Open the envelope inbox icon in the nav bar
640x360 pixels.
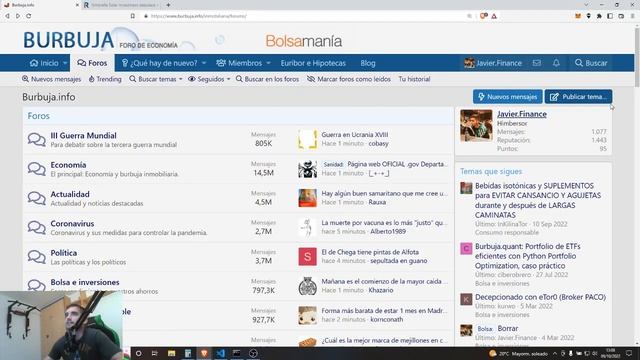(537, 63)
